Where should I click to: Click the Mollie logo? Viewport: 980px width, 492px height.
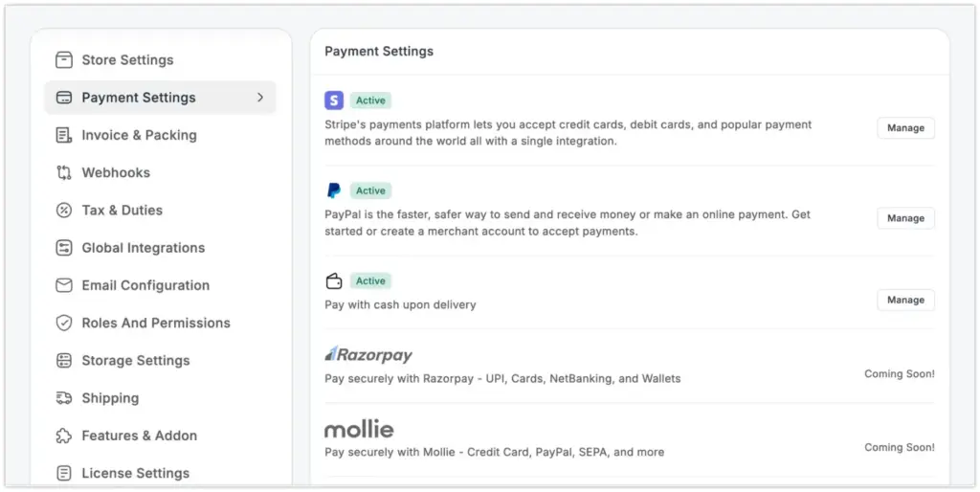coord(359,429)
